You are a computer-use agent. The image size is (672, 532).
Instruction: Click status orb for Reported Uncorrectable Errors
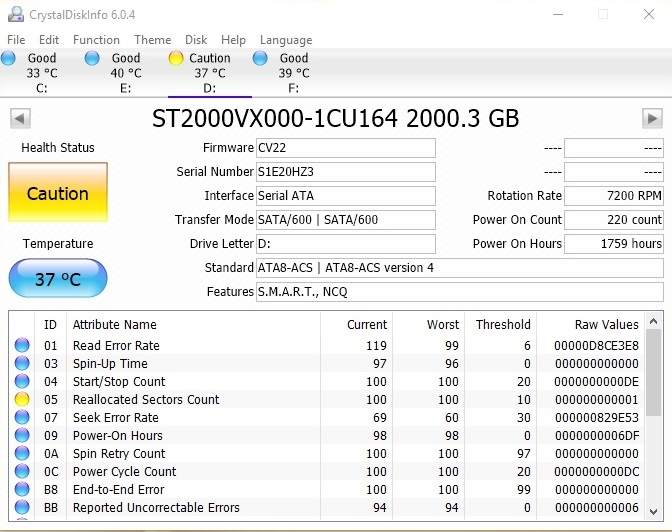(22, 507)
